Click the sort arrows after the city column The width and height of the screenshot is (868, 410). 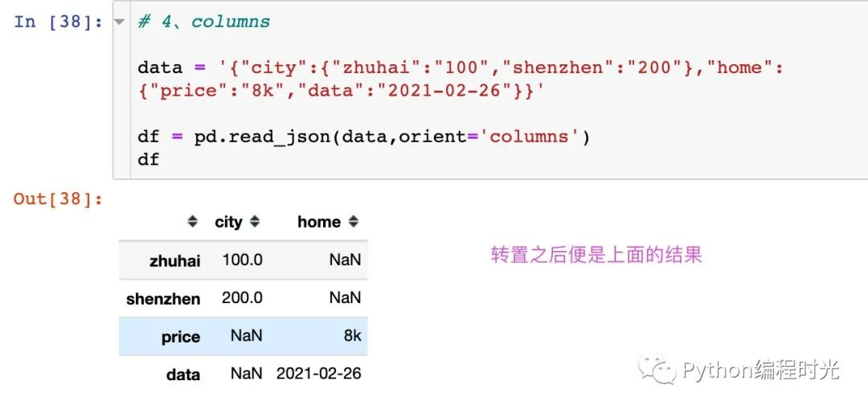pyautogui.click(x=255, y=222)
